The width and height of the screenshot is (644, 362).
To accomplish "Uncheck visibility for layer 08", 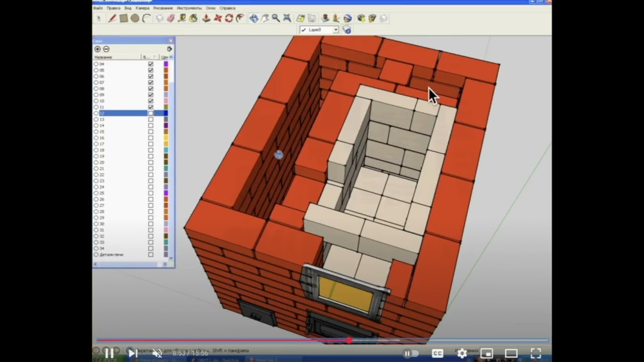I will [150, 88].
